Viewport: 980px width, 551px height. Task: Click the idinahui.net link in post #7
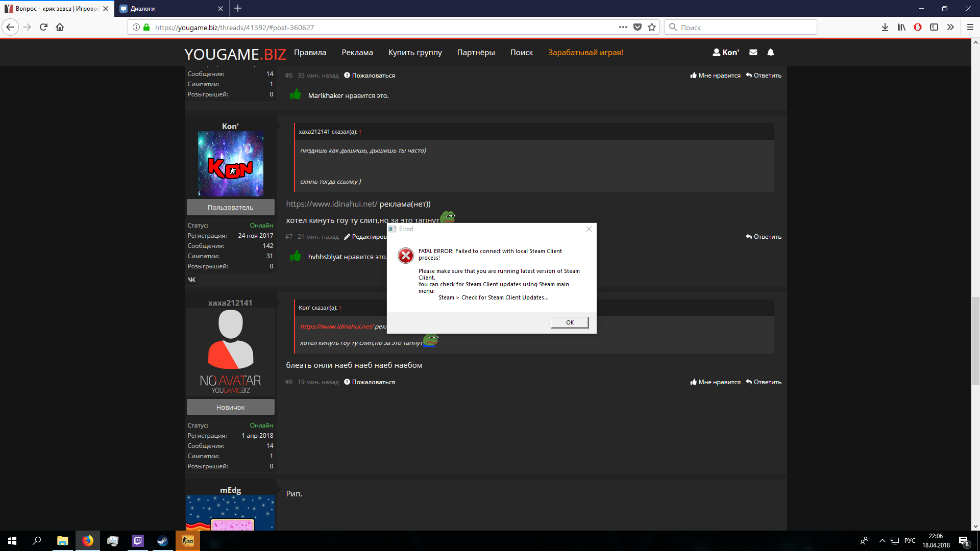(x=331, y=204)
